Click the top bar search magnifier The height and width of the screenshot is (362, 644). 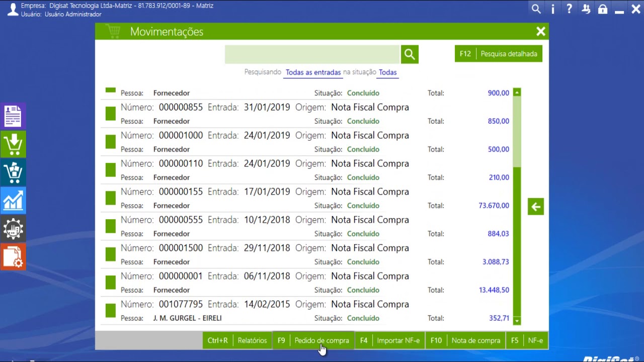point(536,9)
